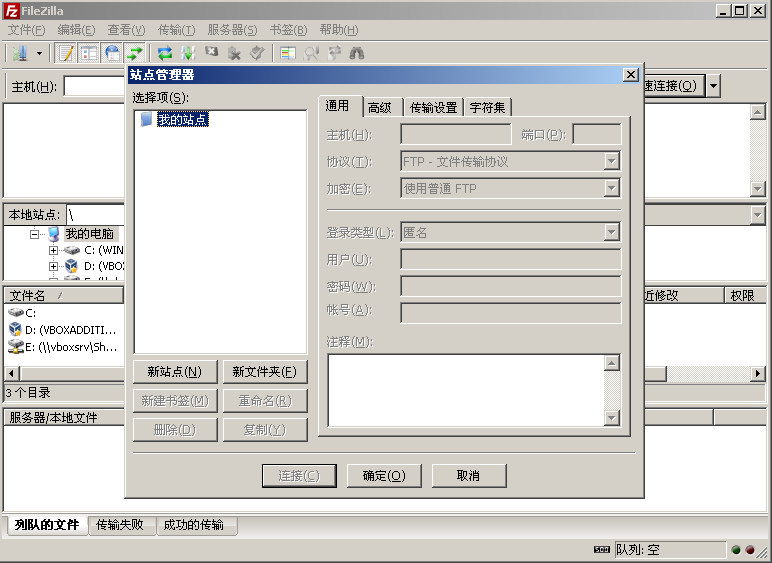Click the quick connect 主机(H) input field
Screen dimensions: 772x563
(95, 87)
